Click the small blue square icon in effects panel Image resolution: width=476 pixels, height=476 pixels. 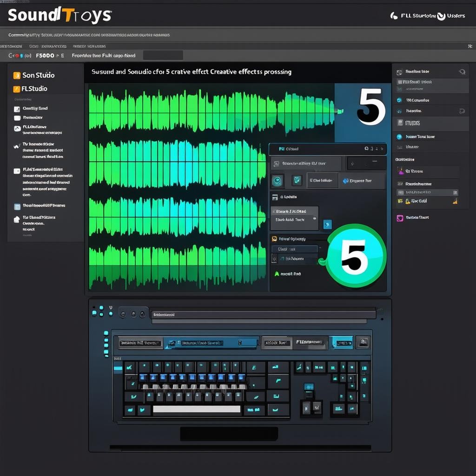327,224
